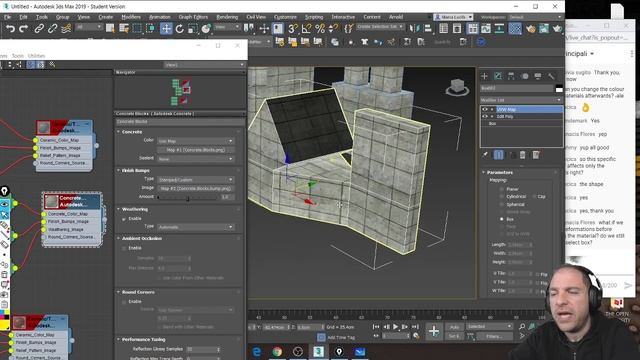The image size is (640, 360).
Task: Collapse the Finish Bumps rollout
Action: click(118, 170)
